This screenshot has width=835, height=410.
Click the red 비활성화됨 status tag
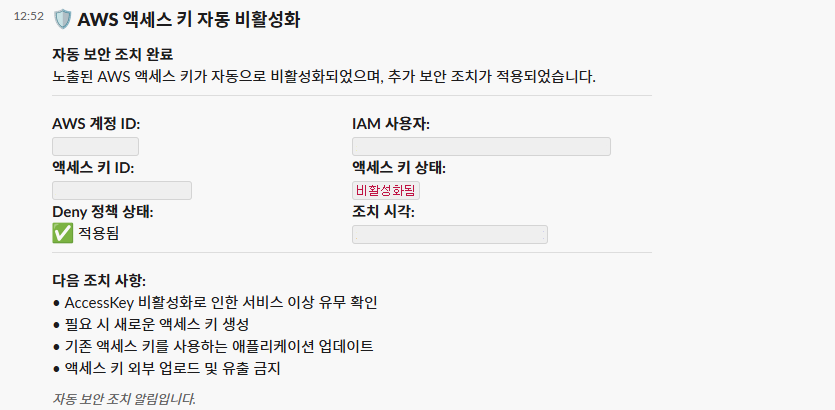(x=386, y=190)
